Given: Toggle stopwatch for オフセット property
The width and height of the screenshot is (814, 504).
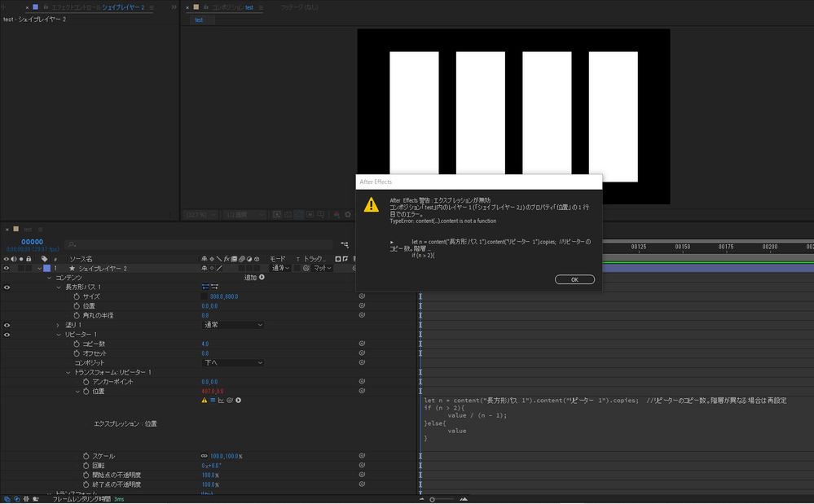Looking at the screenshot, I should pyautogui.click(x=77, y=353).
